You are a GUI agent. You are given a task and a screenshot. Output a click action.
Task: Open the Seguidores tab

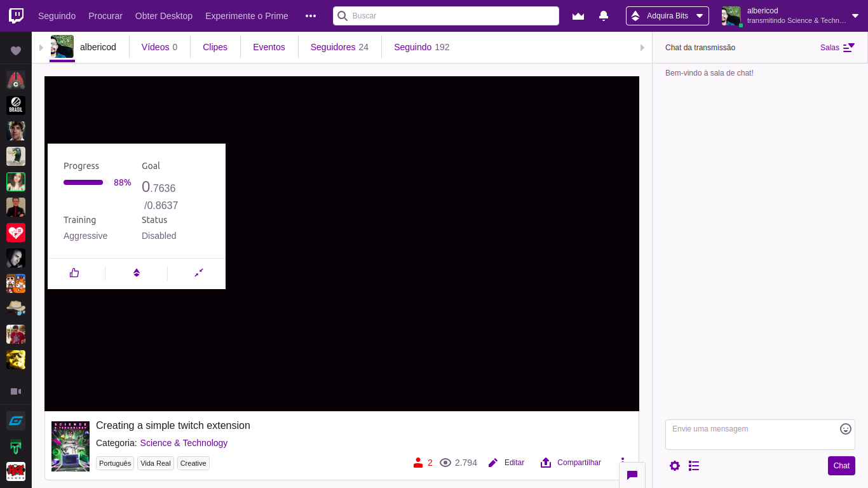tap(339, 47)
